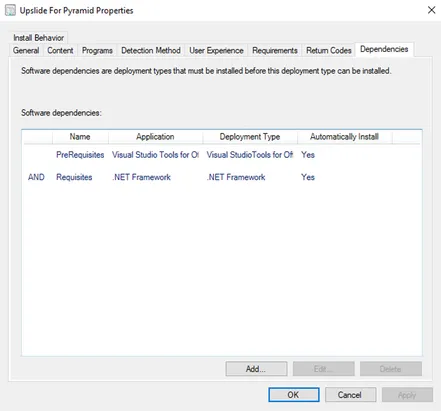Viewport: 441px width, 411px height.
Task: Click the Application column header
Action: tap(155, 137)
